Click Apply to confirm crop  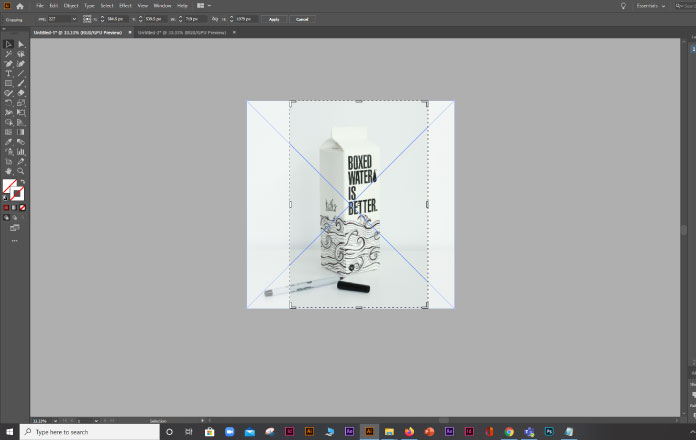[274, 19]
